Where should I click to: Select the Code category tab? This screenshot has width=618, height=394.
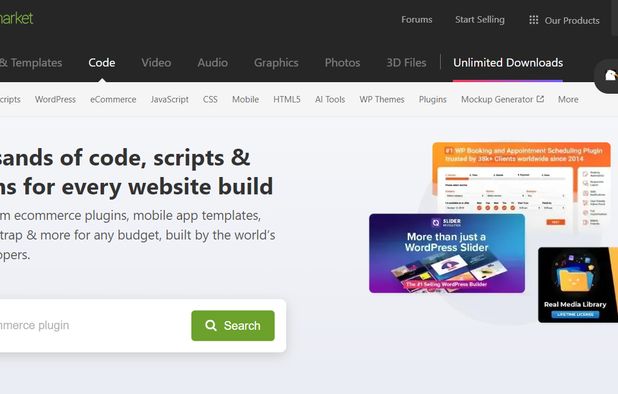point(102,63)
